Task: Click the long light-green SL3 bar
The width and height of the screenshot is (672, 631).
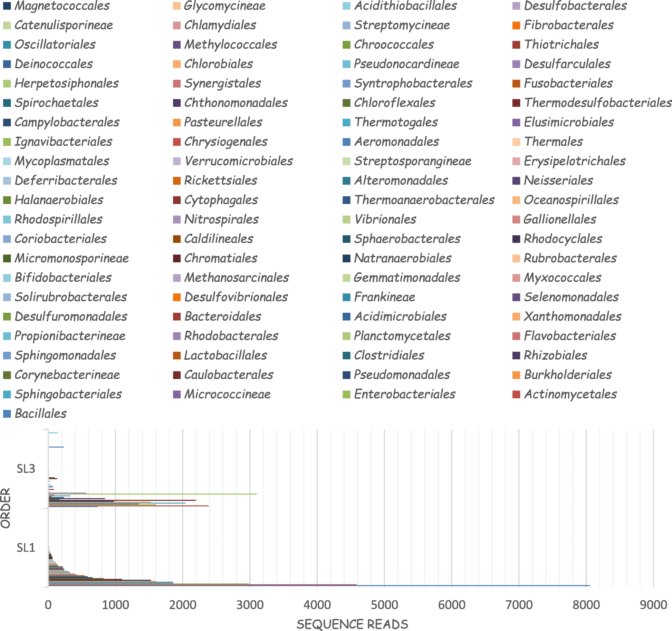Action: [x=153, y=494]
